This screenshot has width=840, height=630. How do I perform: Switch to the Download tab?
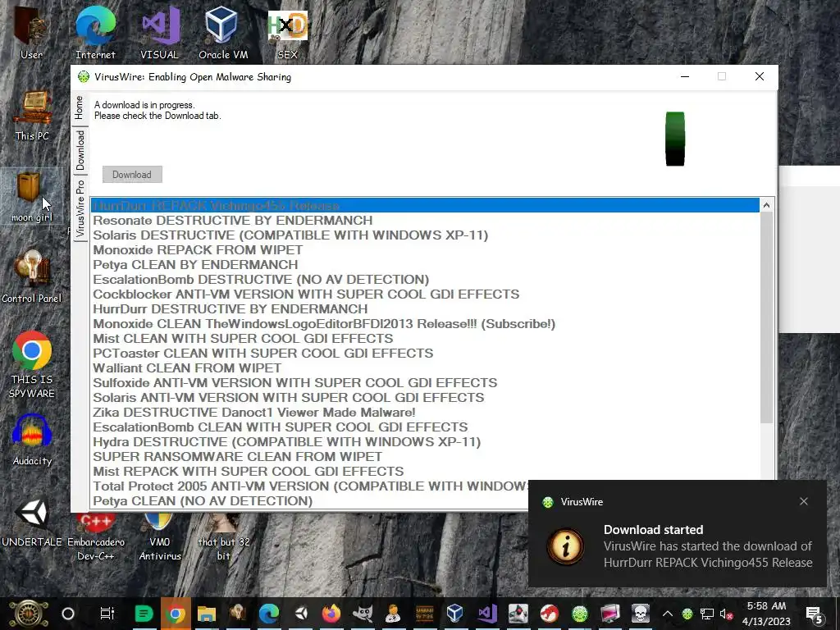pos(80,150)
